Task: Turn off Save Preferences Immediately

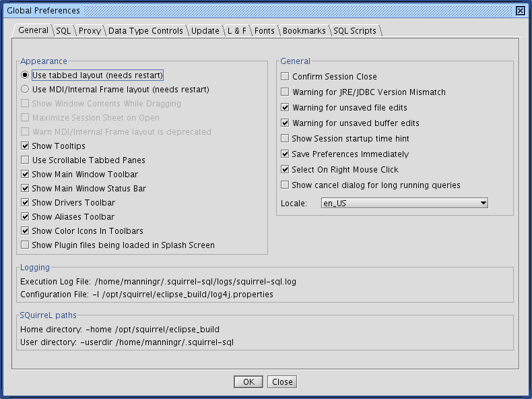Action: (285, 154)
